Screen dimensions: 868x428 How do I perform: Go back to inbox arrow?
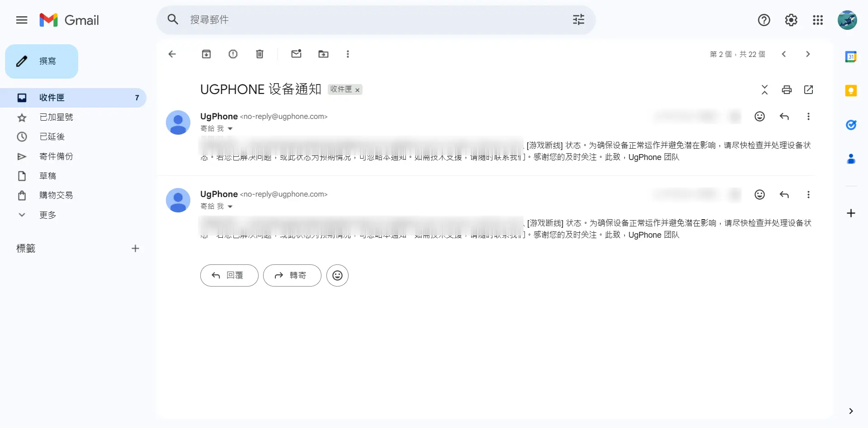point(172,54)
